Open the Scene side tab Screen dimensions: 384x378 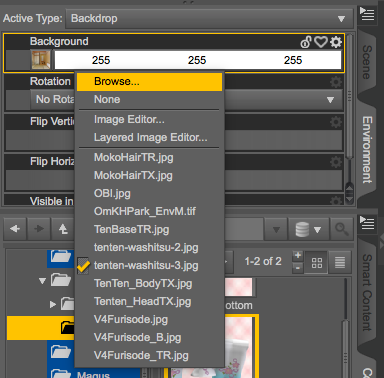pos(367,62)
